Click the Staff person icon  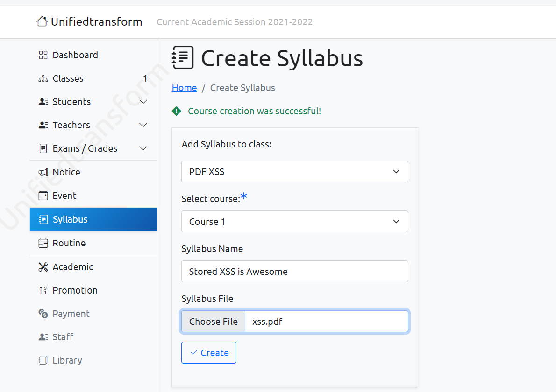[x=43, y=337]
